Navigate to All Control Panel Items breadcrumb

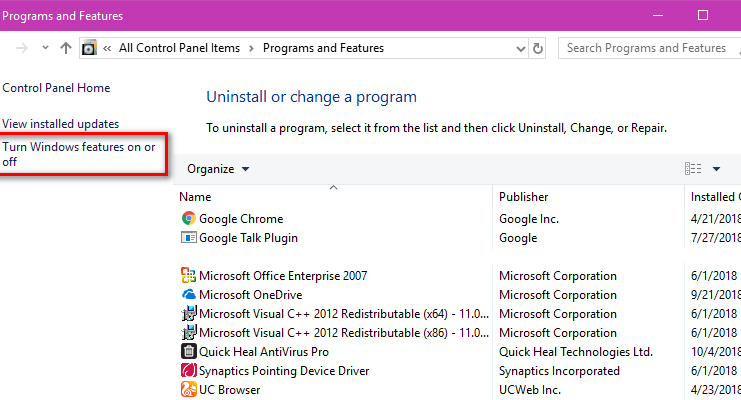180,48
